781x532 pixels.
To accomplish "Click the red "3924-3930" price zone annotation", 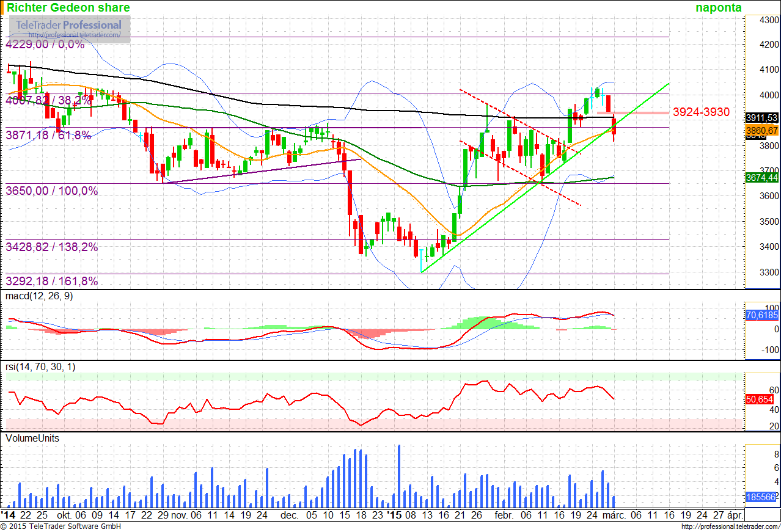I will 701,112.
